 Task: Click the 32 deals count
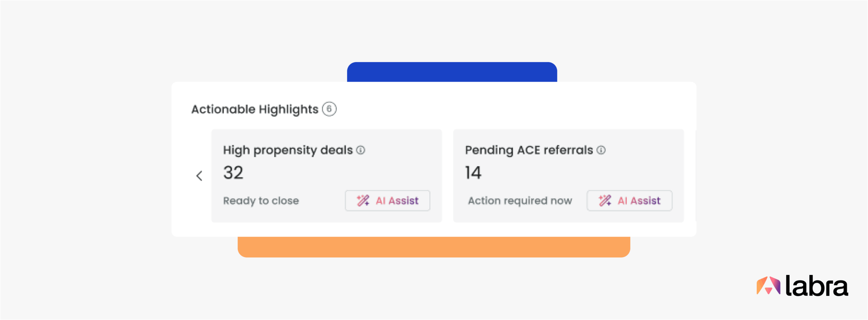(233, 173)
